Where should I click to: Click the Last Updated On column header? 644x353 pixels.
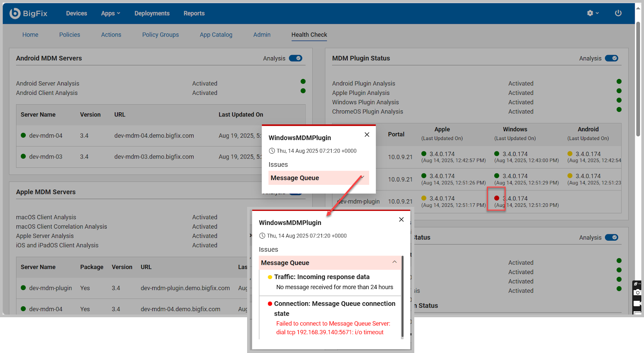241,115
